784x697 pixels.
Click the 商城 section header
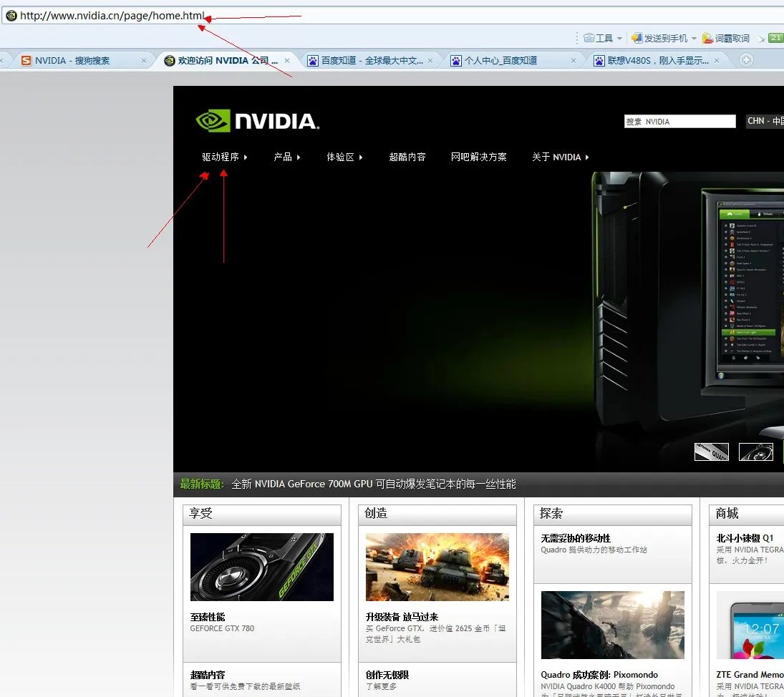point(747,514)
